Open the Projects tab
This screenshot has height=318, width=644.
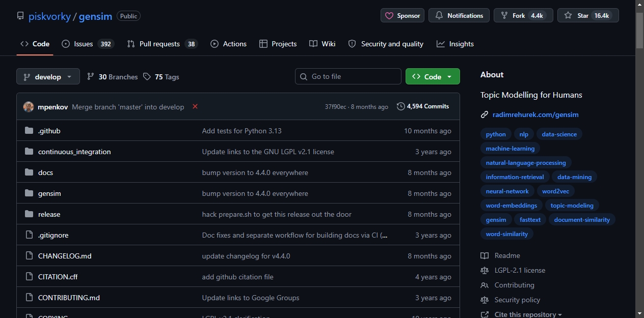click(278, 44)
